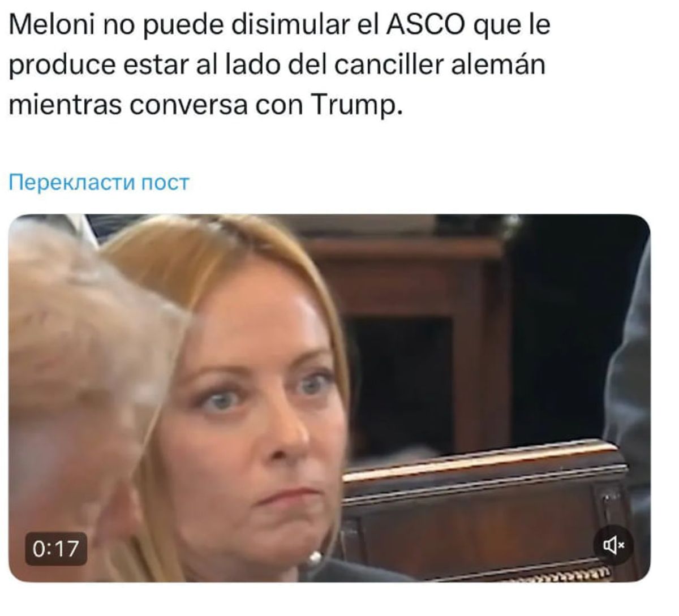The image size is (679, 616).
Task: Play the embedded video thumbnail
Action: click(x=329, y=398)
